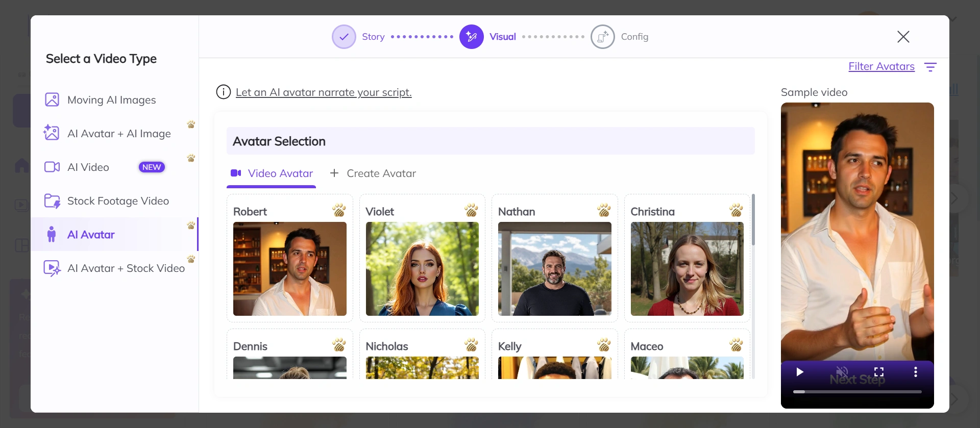The height and width of the screenshot is (428, 980).
Task: Click the info icon beside narrate text
Action: click(224, 92)
